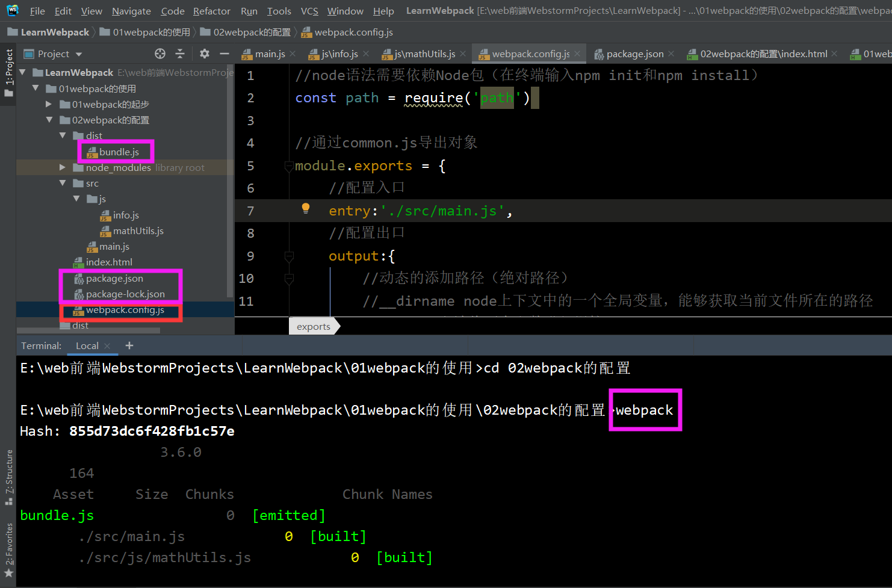Collapse the LearnWebpack root folder
Image resolution: width=892 pixels, height=588 pixels.
tap(22, 72)
